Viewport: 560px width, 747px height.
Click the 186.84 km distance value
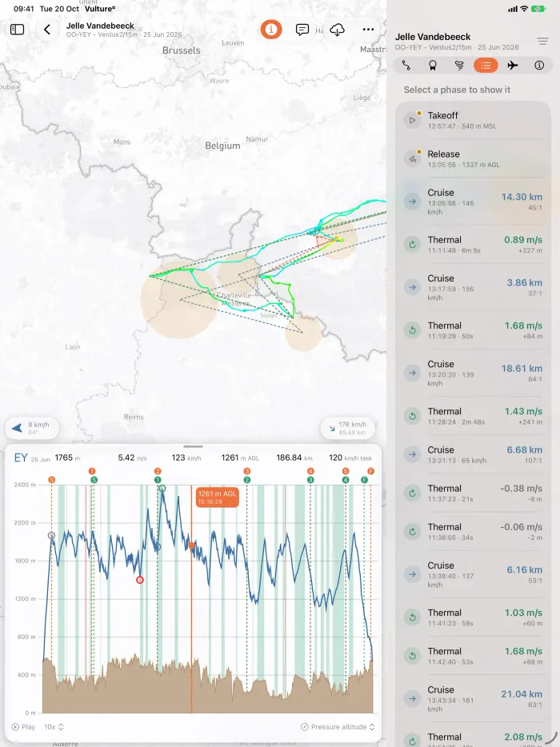pos(294,457)
